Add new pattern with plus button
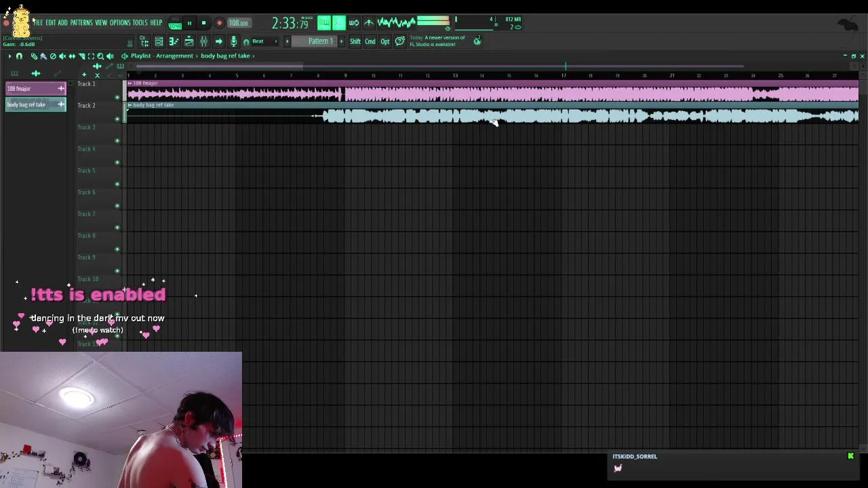This screenshot has height=488, width=868. (341, 41)
